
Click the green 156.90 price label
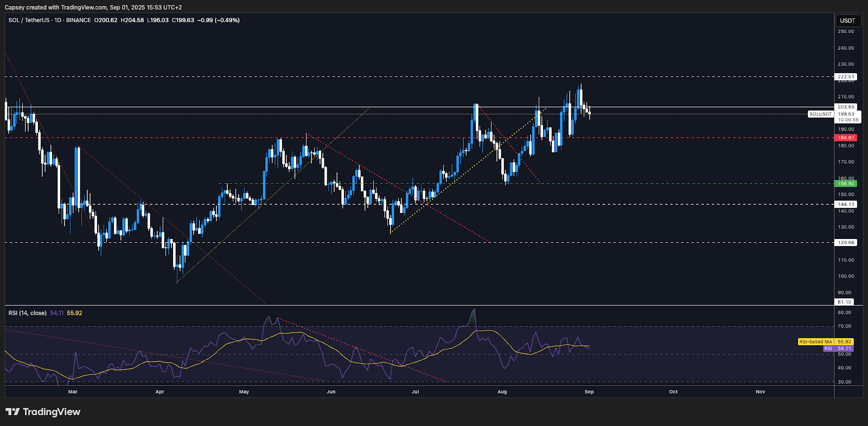(846, 184)
